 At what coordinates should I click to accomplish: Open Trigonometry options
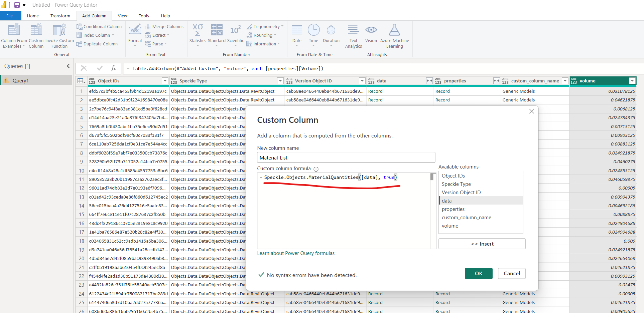pyautogui.click(x=265, y=26)
